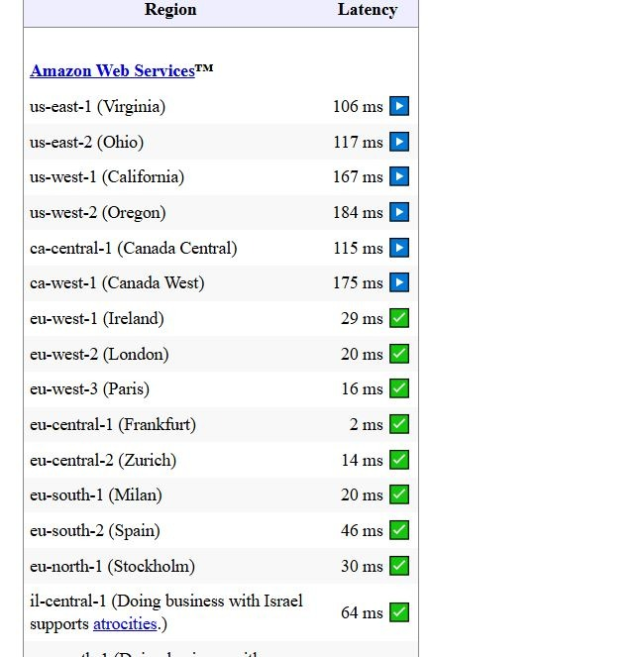The image size is (644, 657).
Task: Select the eu-south-1 (Milan) region name
Action: 96,494
